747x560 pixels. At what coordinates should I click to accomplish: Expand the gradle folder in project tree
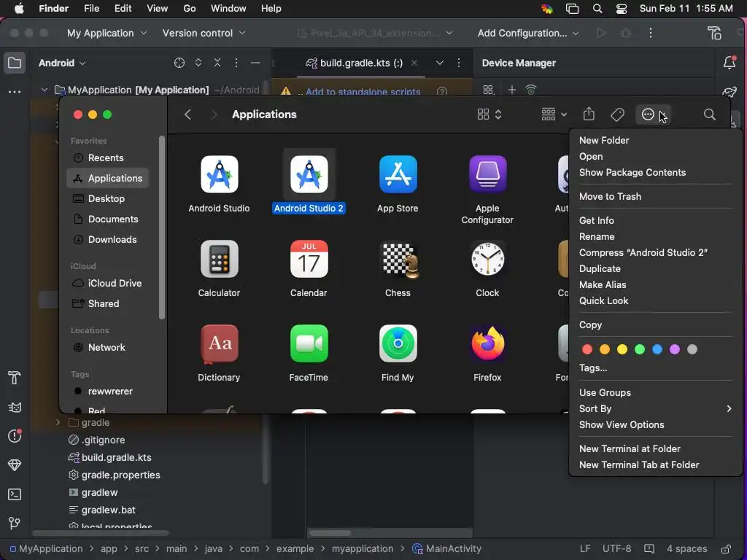58,422
